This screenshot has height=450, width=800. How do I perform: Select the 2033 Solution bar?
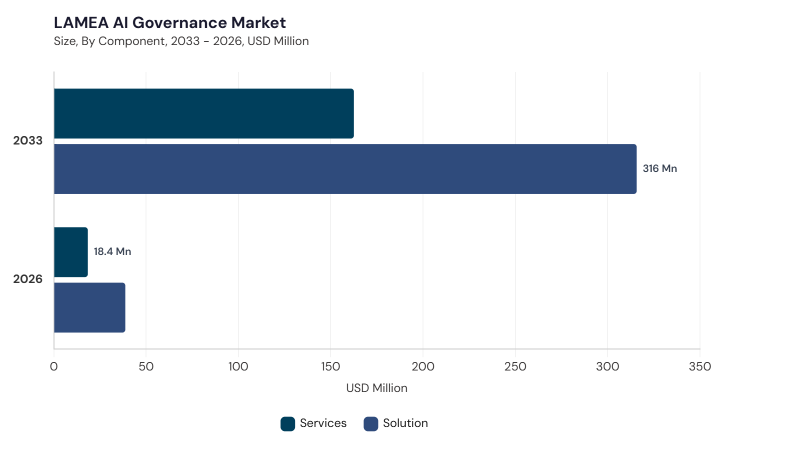pyautogui.click(x=345, y=169)
